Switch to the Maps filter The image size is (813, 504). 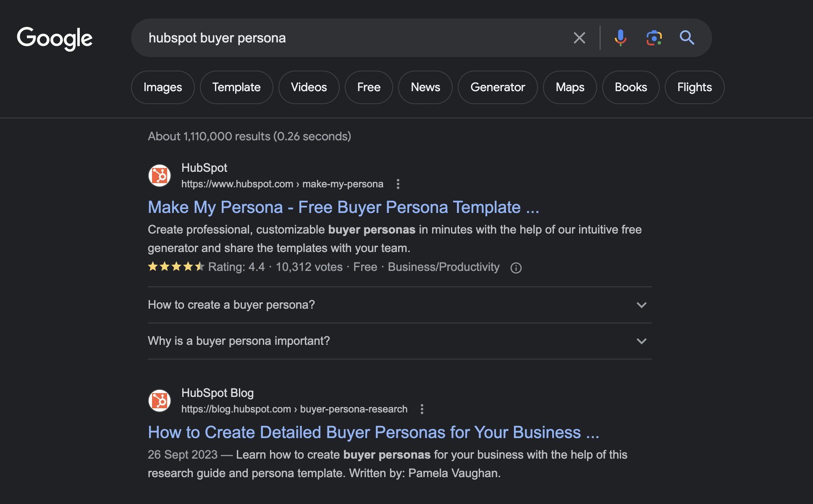point(570,87)
